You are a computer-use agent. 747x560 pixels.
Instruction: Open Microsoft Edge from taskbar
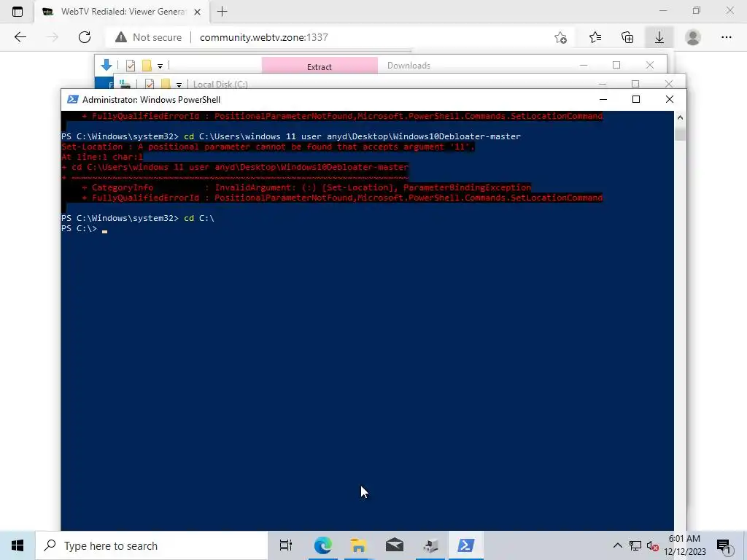tap(322, 545)
